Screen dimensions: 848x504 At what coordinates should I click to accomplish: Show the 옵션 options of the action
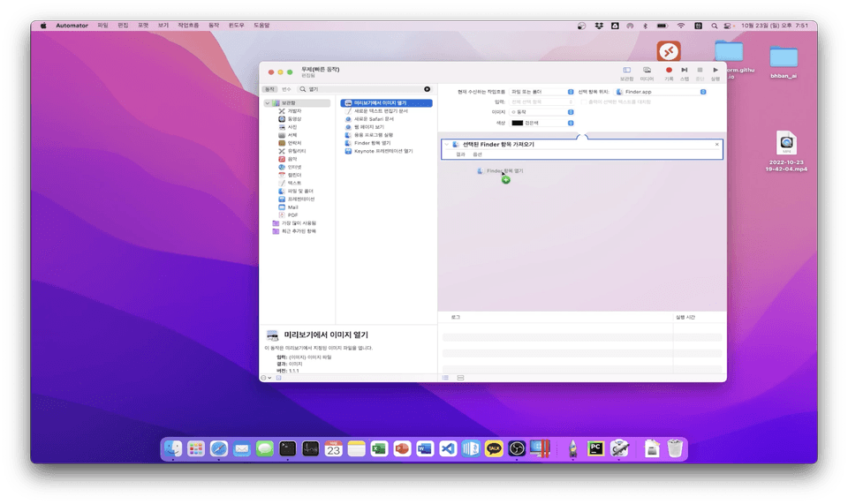point(477,154)
